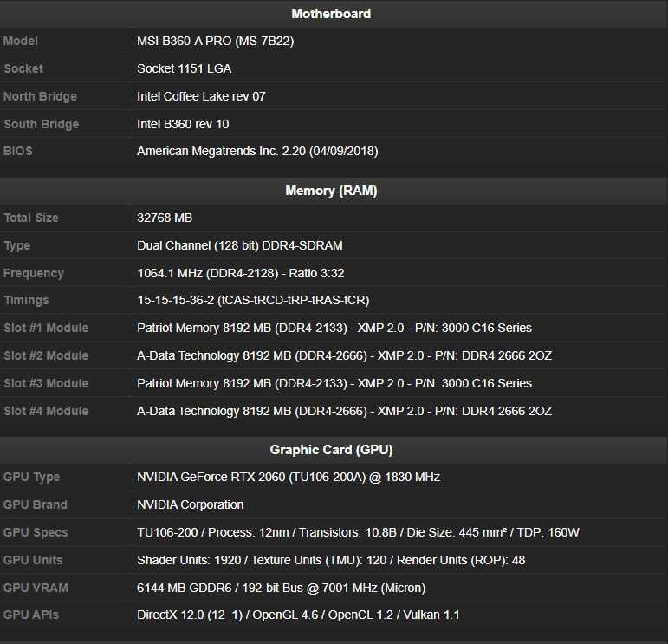Click the "GPU Type" label
Viewport: 668px width, 644px height.
tap(31, 478)
